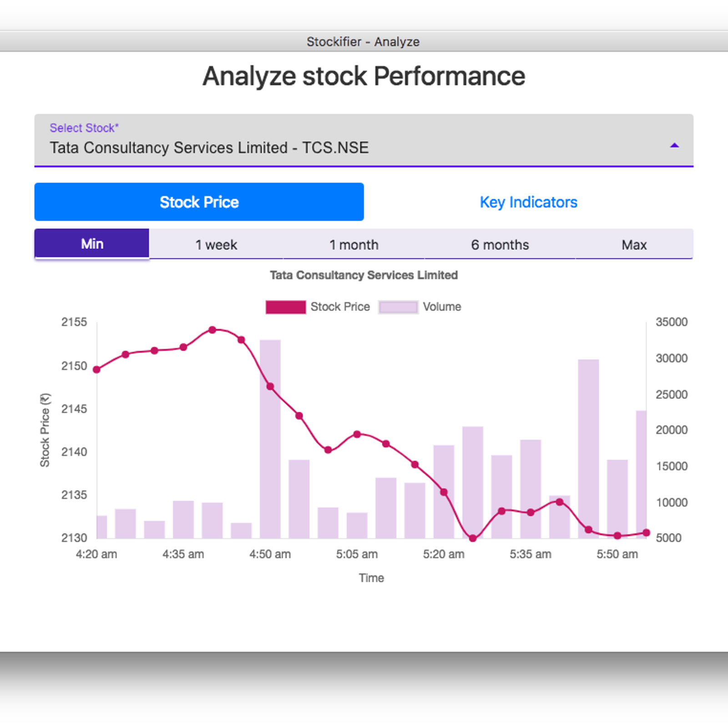The image size is (728, 728).
Task: Select the 1 week range
Action: (216, 245)
